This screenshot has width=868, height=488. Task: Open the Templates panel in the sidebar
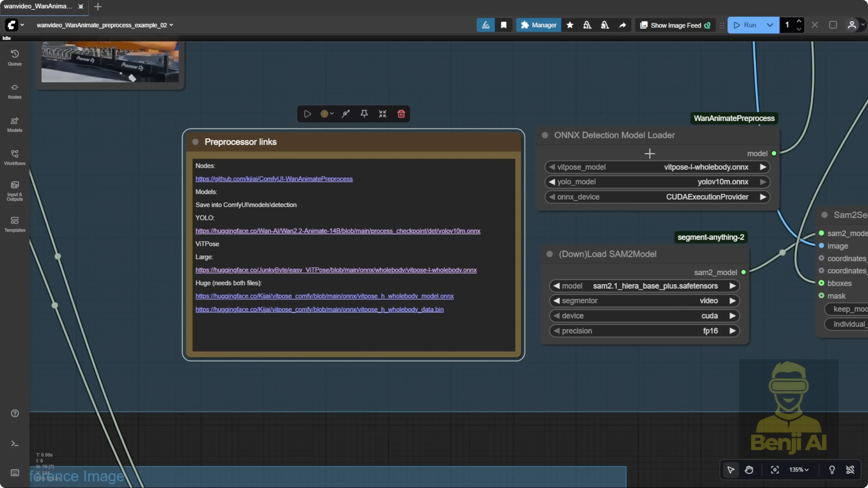pyautogui.click(x=14, y=224)
